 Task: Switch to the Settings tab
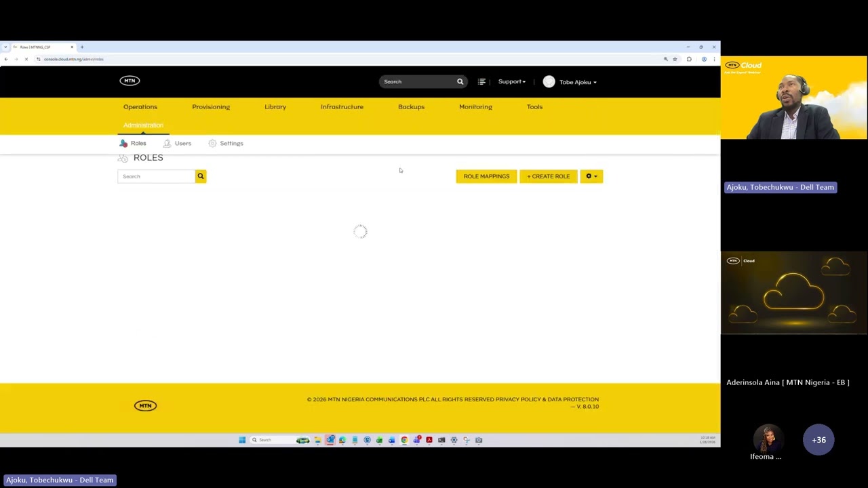pyautogui.click(x=226, y=143)
